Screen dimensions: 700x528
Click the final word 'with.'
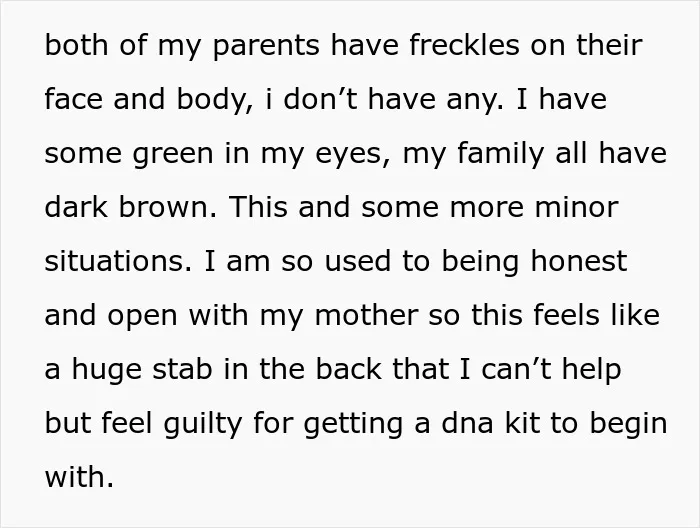(x=79, y=477)
